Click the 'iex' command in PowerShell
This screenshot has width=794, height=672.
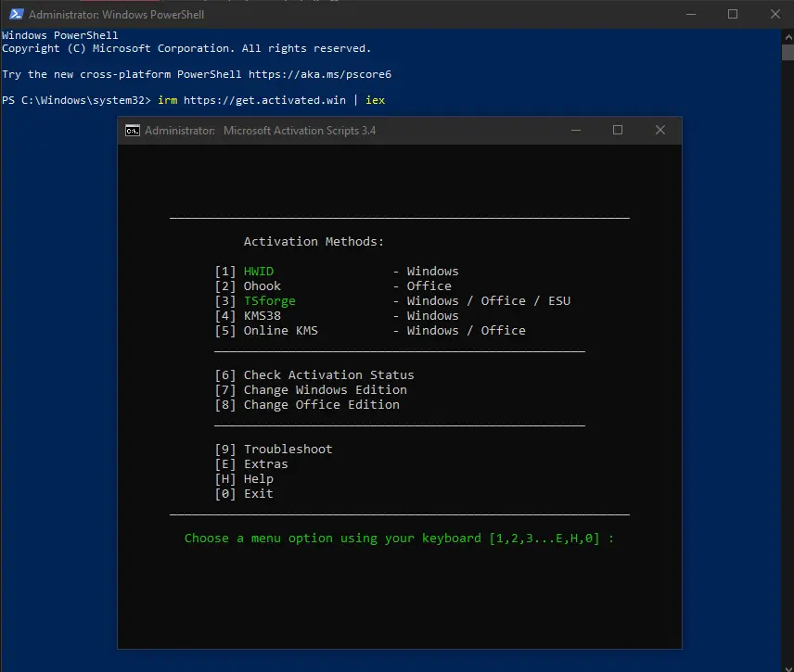pos(376,100)
